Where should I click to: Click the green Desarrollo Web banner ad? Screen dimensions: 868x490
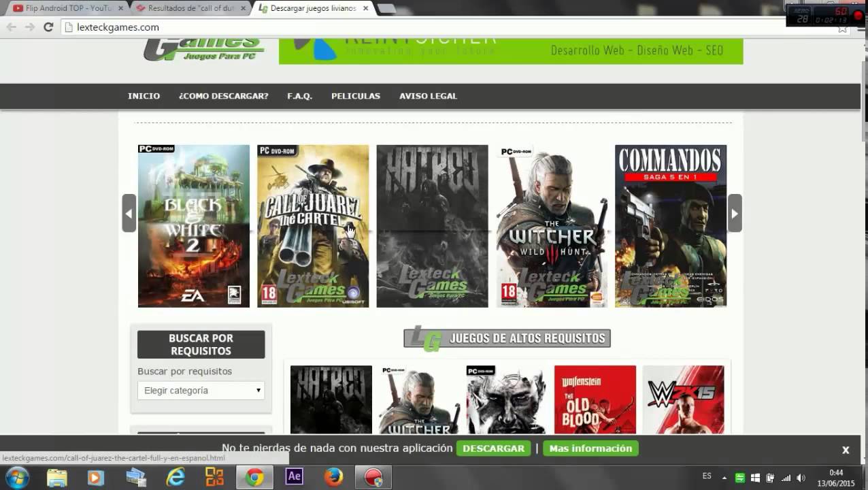[511, 51]
